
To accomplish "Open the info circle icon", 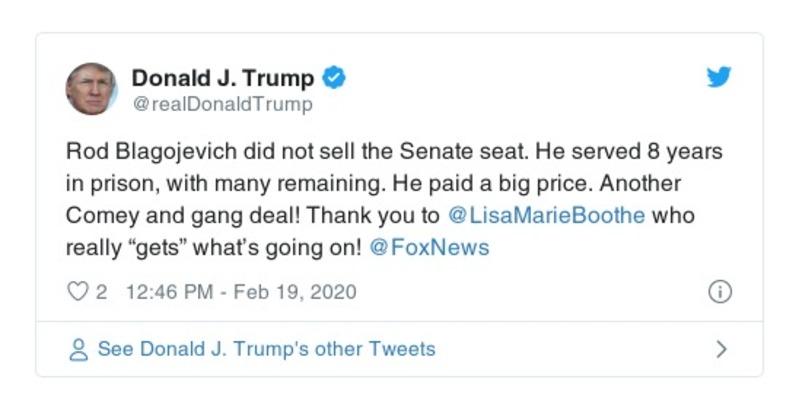I will coord(719,292).
